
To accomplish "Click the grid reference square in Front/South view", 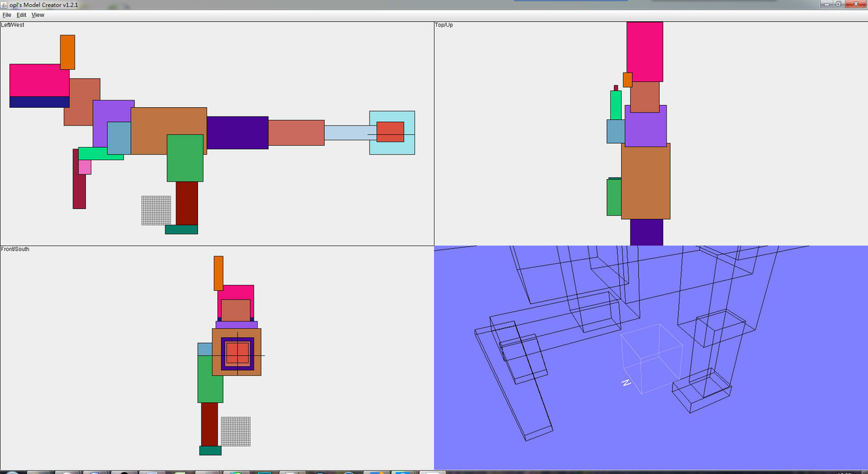I will [235, 431].
